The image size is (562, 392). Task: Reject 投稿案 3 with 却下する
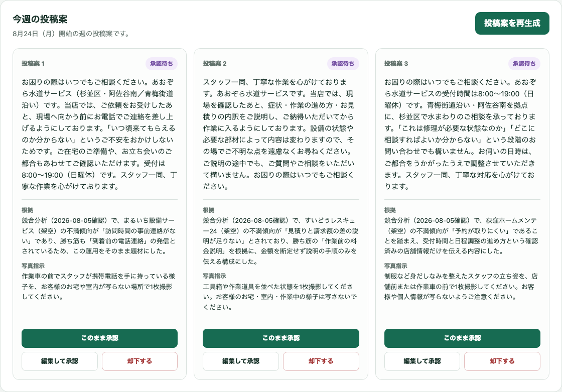(502, 361)
